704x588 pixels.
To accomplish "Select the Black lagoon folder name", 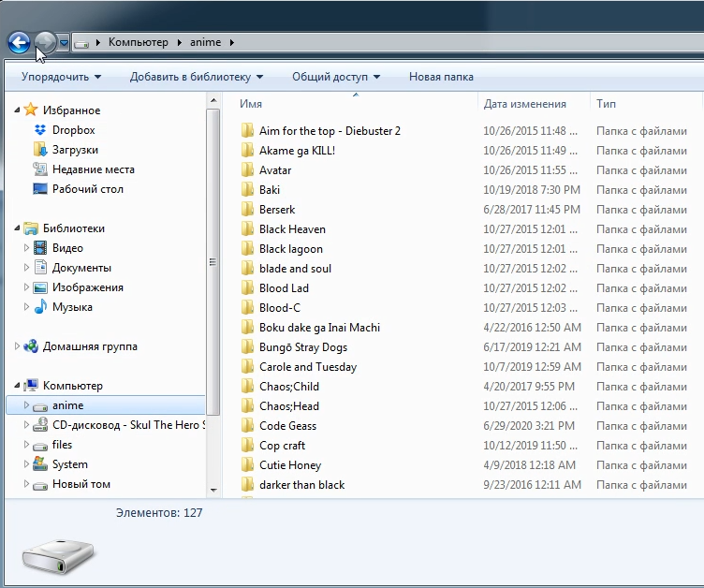I will 291,249.
